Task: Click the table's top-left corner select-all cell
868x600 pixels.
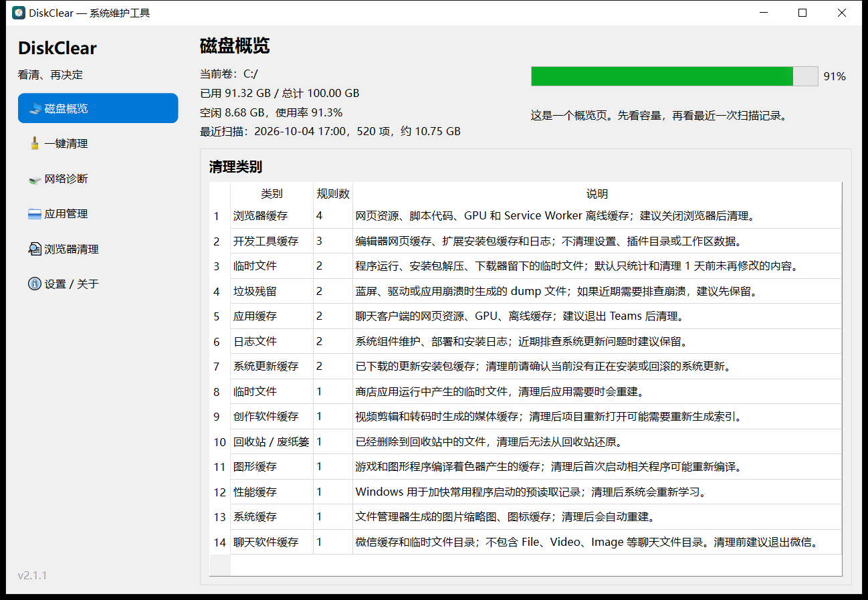Action: click(x=220, y=193)
